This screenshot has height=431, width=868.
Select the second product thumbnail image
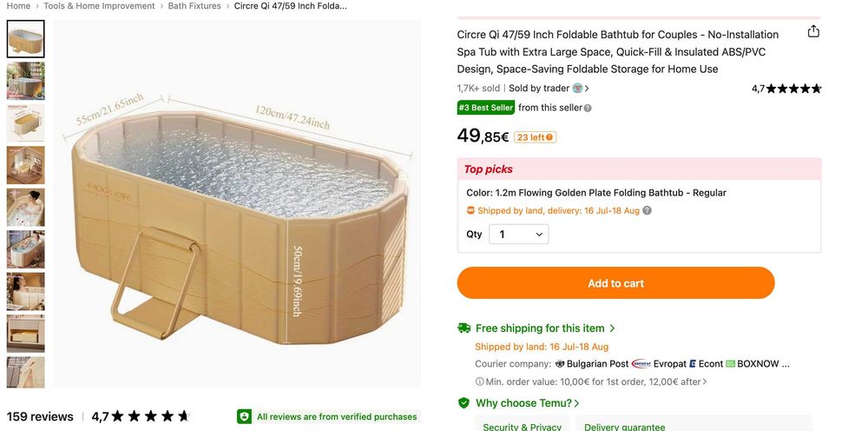[25, 81]
